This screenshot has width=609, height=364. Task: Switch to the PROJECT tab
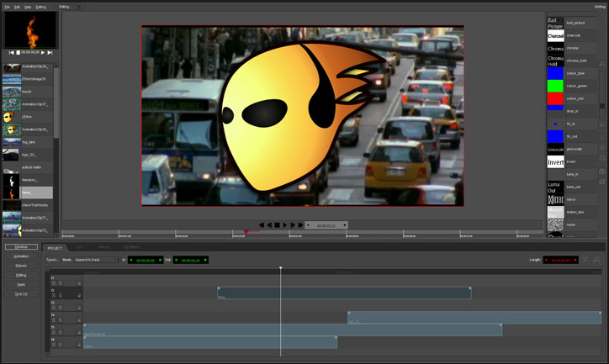(55, 248)
